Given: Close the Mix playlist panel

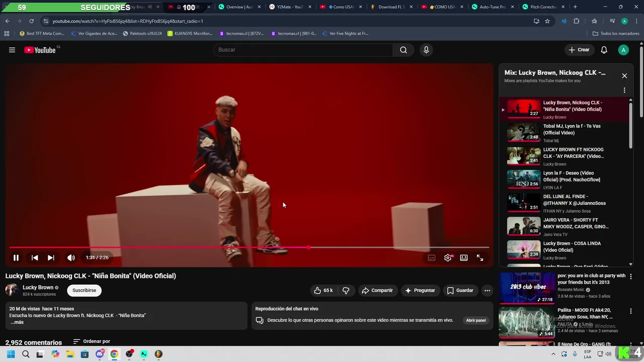Looking at the screenshot, I should (624, 76).
